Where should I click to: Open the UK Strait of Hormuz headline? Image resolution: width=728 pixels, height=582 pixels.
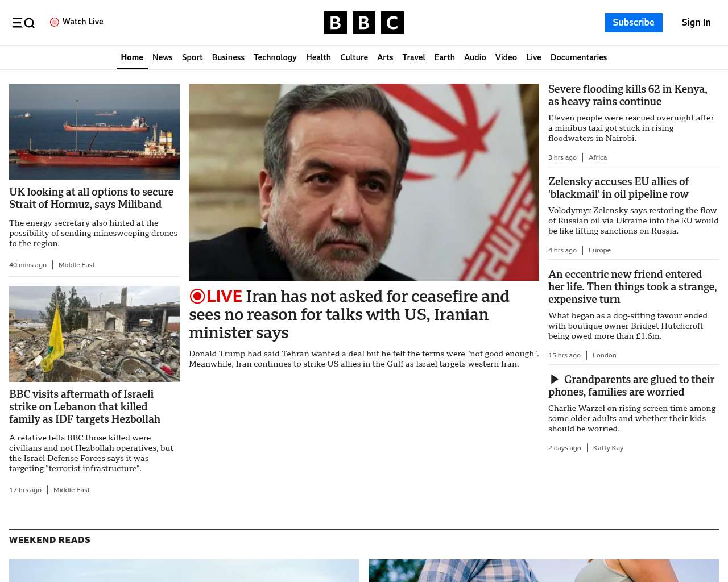point(91,198)
